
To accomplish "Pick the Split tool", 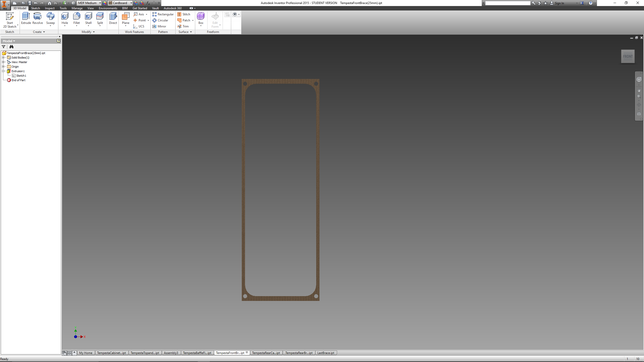I will click(100, 19).
